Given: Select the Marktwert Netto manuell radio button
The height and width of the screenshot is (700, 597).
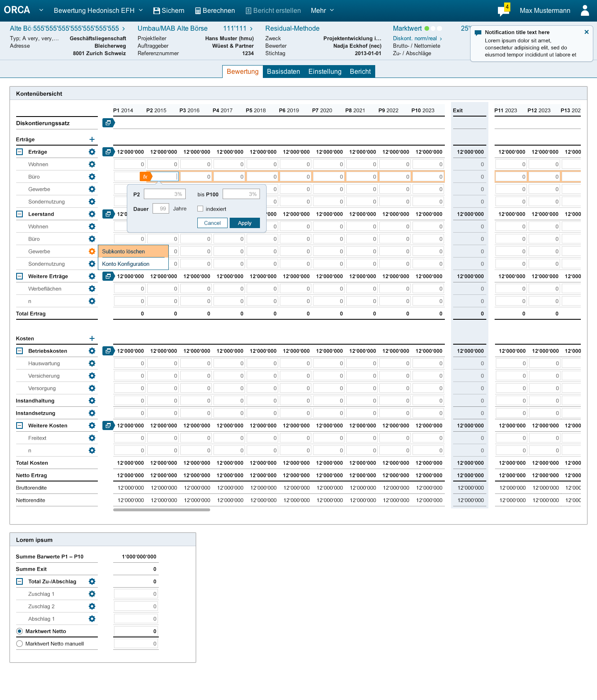Looking at the screenshot, I should 19,644.
